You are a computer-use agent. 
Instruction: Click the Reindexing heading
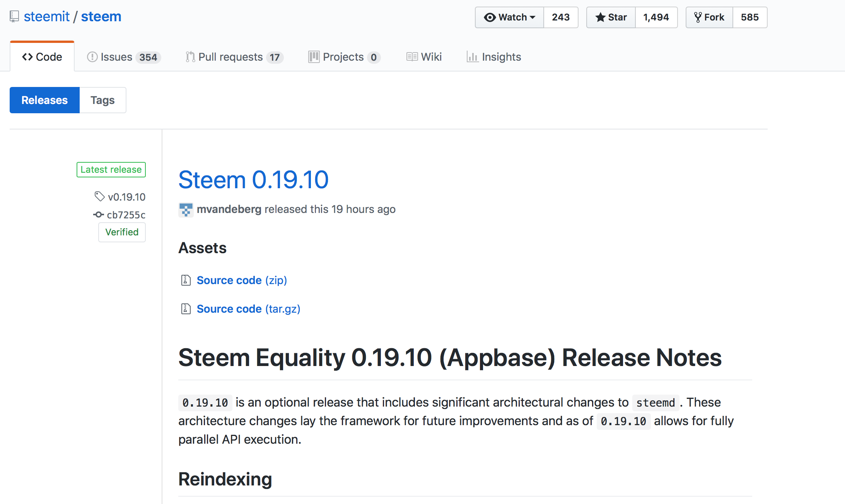[x=225, y=479]
